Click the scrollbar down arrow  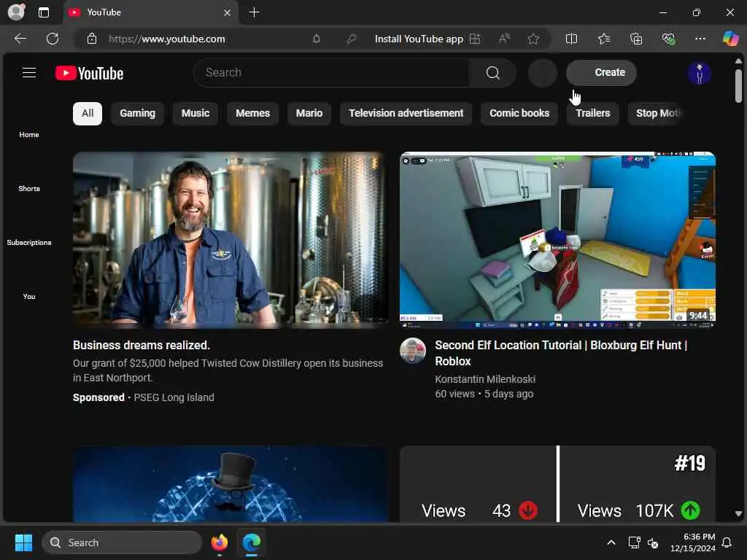[x=738, y=514]
